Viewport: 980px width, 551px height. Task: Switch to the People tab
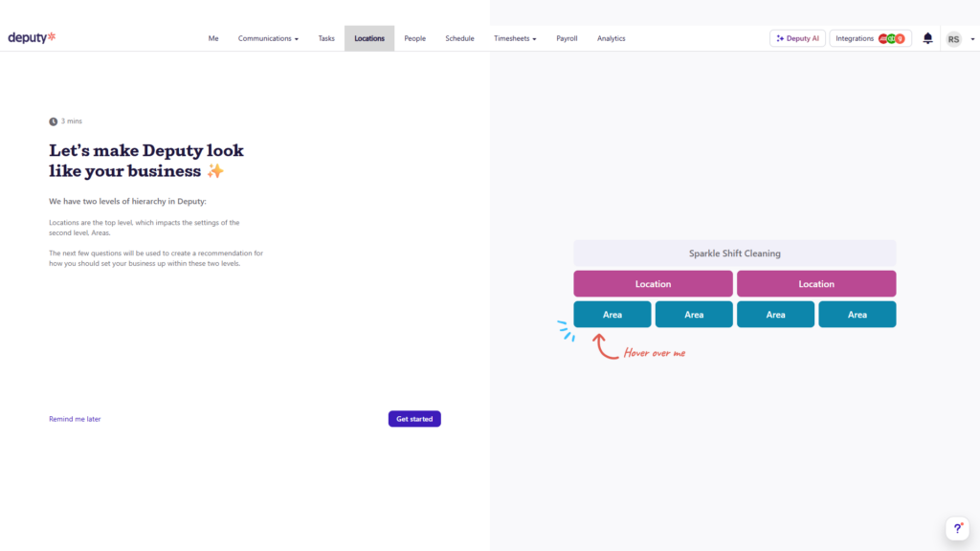415,38
